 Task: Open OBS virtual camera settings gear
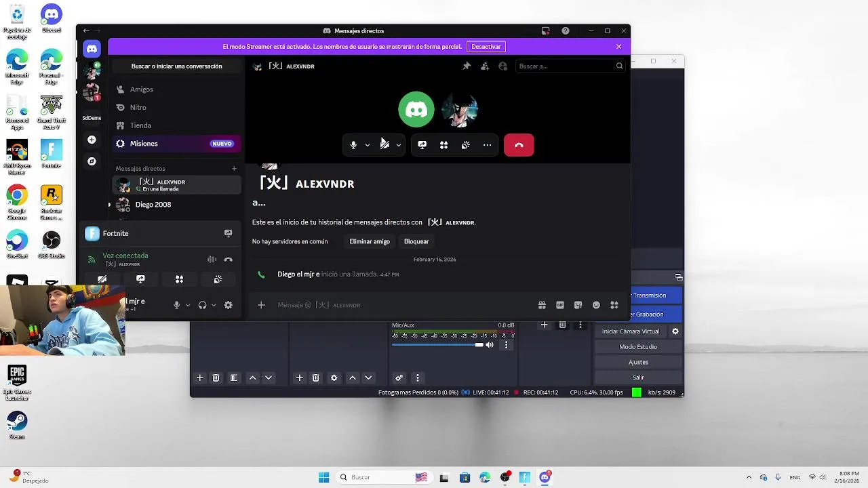pyautogui.click(x=675, y=331)
